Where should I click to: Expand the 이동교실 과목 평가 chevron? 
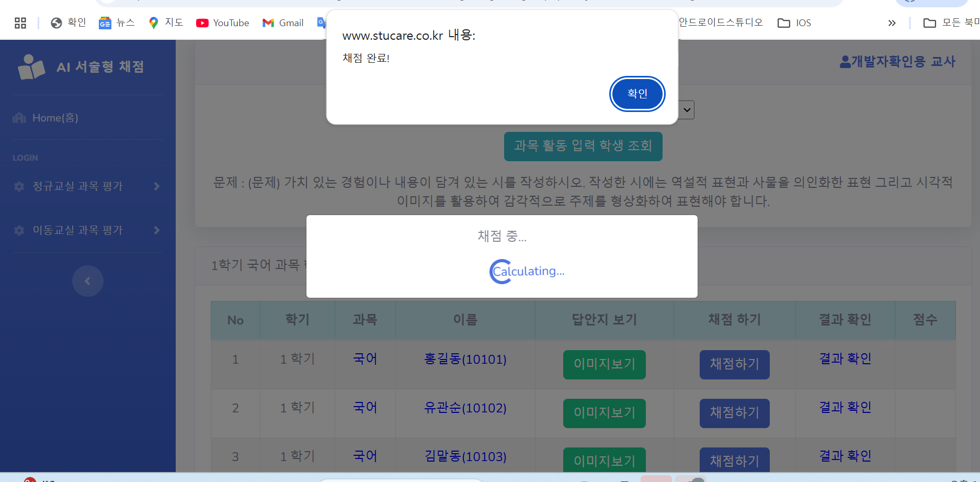tap(157, 230)
